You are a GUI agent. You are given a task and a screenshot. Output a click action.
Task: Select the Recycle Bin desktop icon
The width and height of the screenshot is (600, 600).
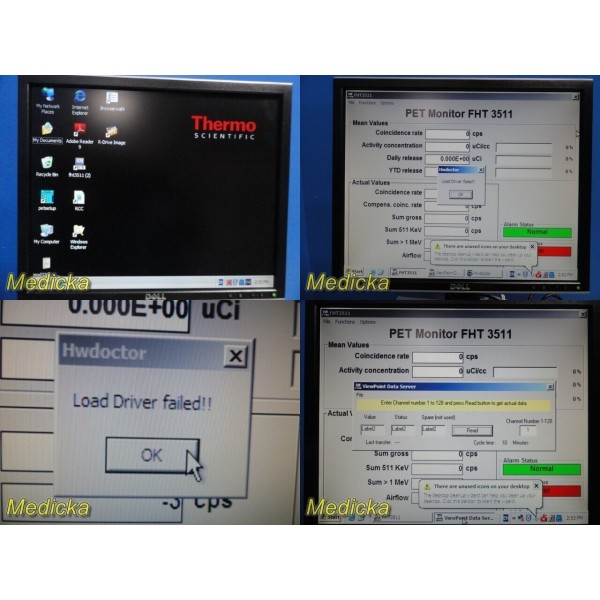47,166
